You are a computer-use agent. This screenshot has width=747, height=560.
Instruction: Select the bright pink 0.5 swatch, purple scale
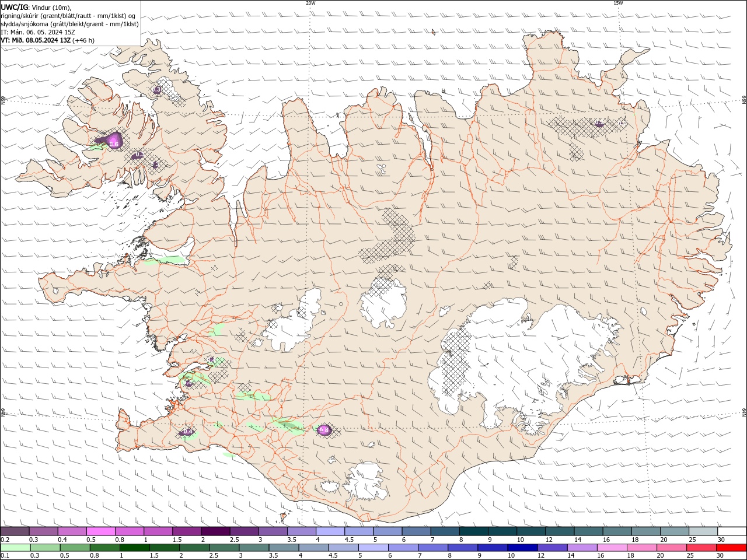tap(100, 531)
